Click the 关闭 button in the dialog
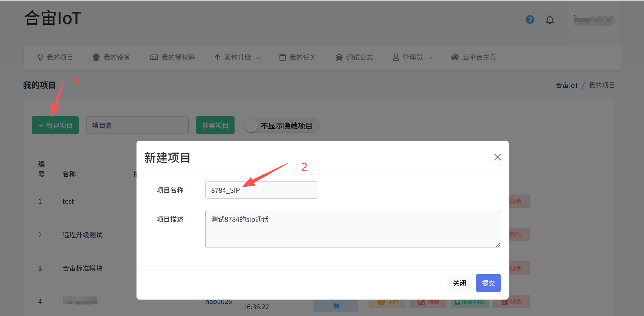Screen dimensions: 644x316 (x=459, y=283)
